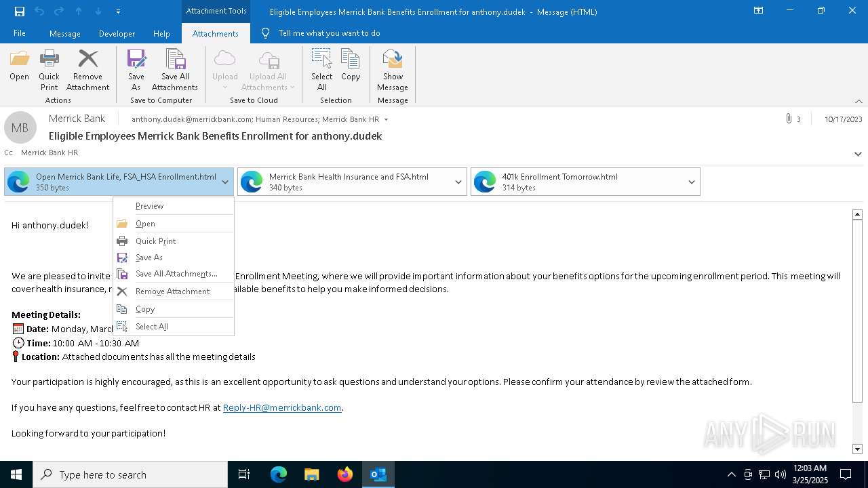Click the Copy ribbon icon

(x=351, y=66)
